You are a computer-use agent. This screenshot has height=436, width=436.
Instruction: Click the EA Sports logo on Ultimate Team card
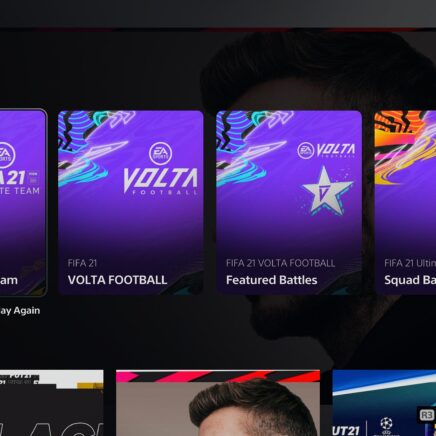(6, 154)
